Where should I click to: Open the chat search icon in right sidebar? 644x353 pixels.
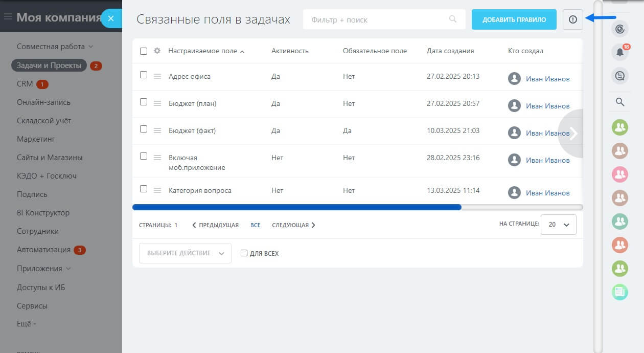(619, 76)
